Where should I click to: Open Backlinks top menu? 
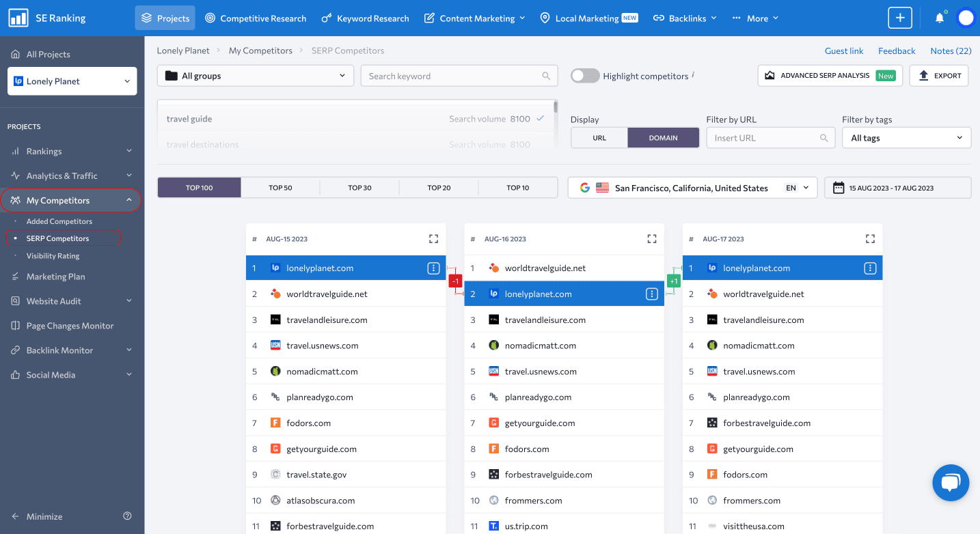click(685, 18)
